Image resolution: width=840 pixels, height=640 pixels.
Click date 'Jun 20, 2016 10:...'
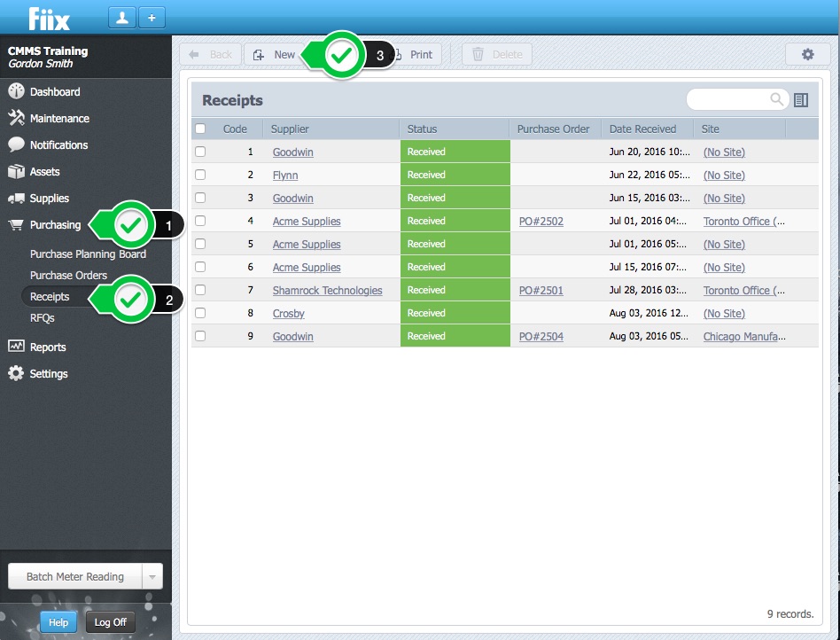click(649, 152)
